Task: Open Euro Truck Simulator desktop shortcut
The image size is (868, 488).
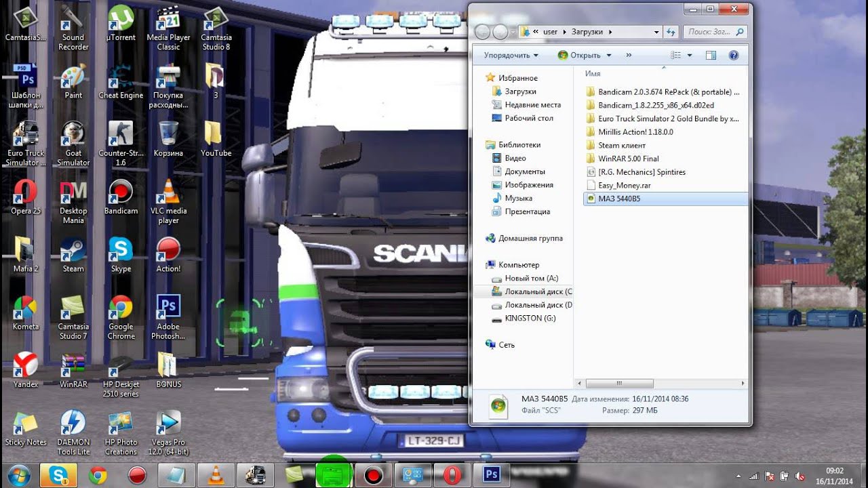Action: [26, 144]
